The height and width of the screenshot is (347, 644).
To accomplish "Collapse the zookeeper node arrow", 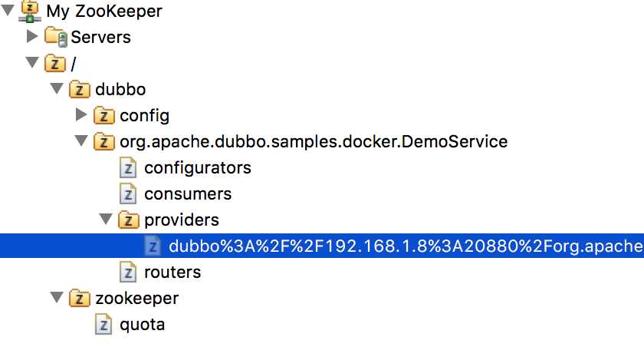I will [x=57, y=298].
